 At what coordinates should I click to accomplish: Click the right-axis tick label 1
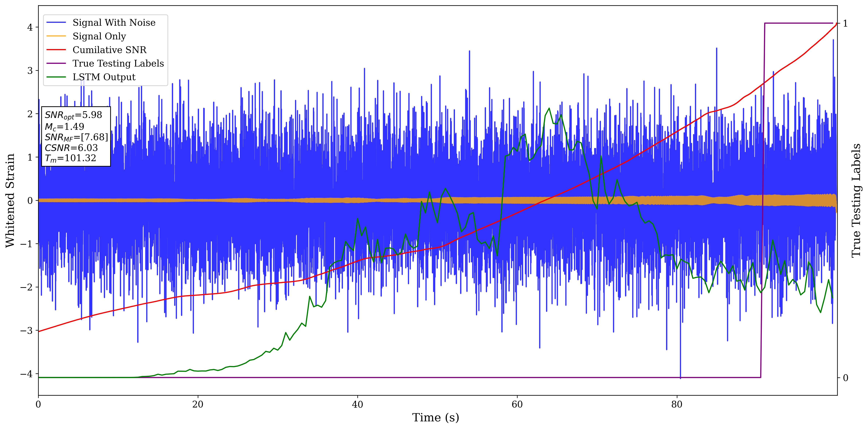click(845, 24)
